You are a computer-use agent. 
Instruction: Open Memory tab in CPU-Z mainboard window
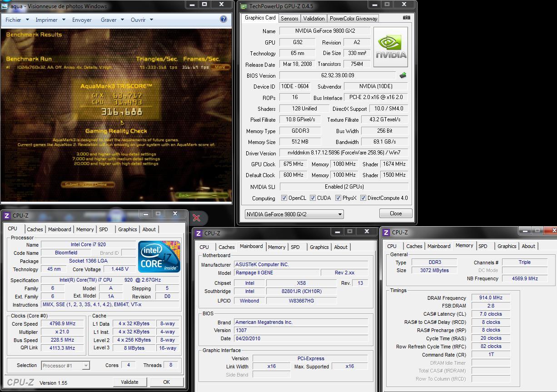(x=277, y=247)
